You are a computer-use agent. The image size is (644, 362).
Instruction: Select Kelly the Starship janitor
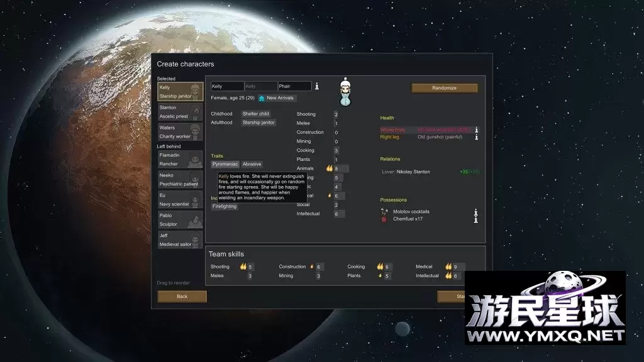(x=180, y=92)
